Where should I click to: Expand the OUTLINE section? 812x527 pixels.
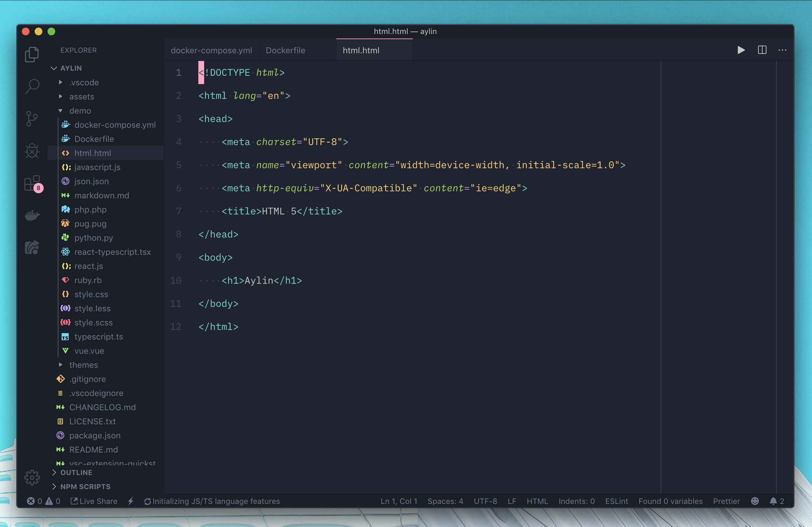coord(76,472)
